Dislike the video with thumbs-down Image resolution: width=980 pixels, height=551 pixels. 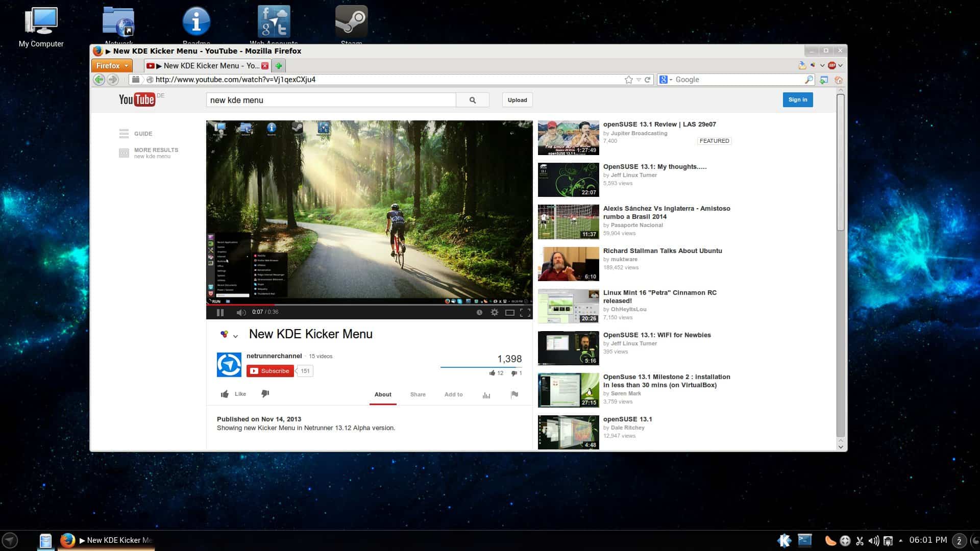click(265, 394)
